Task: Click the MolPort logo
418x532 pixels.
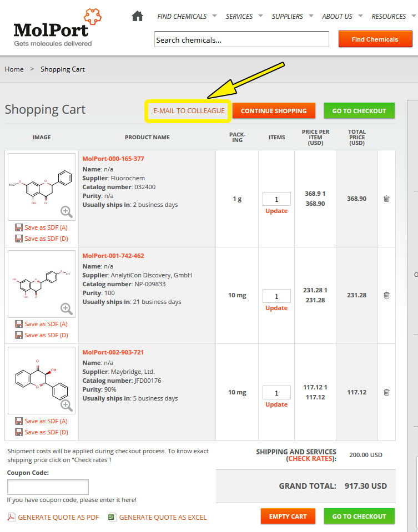Action: pyautogui.click(x=57, y=28)
